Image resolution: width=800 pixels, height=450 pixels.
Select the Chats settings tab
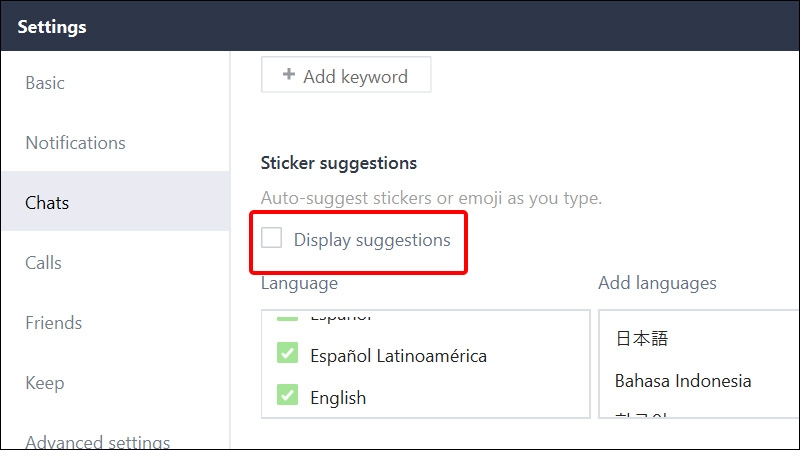tap(47, 203)
